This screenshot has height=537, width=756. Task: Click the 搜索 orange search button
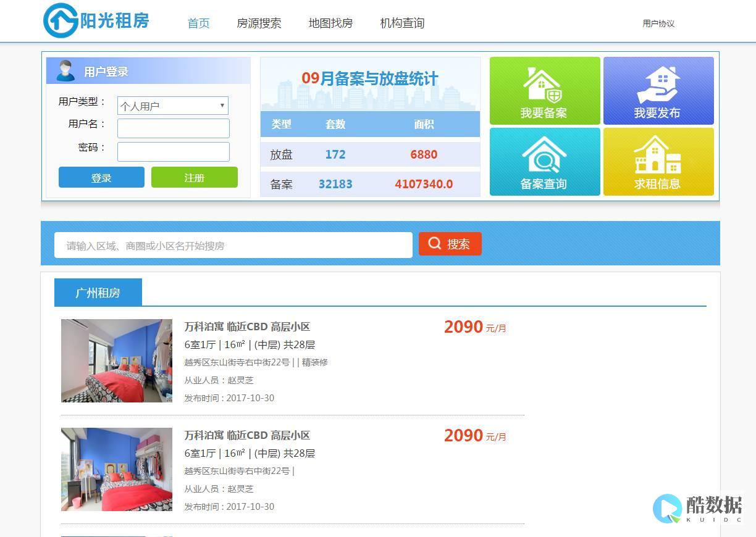tap(450, 244)
